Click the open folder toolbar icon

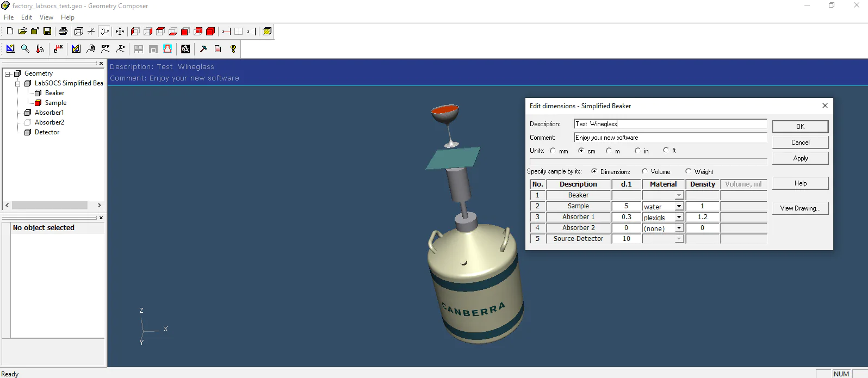(x=22, y=32)
